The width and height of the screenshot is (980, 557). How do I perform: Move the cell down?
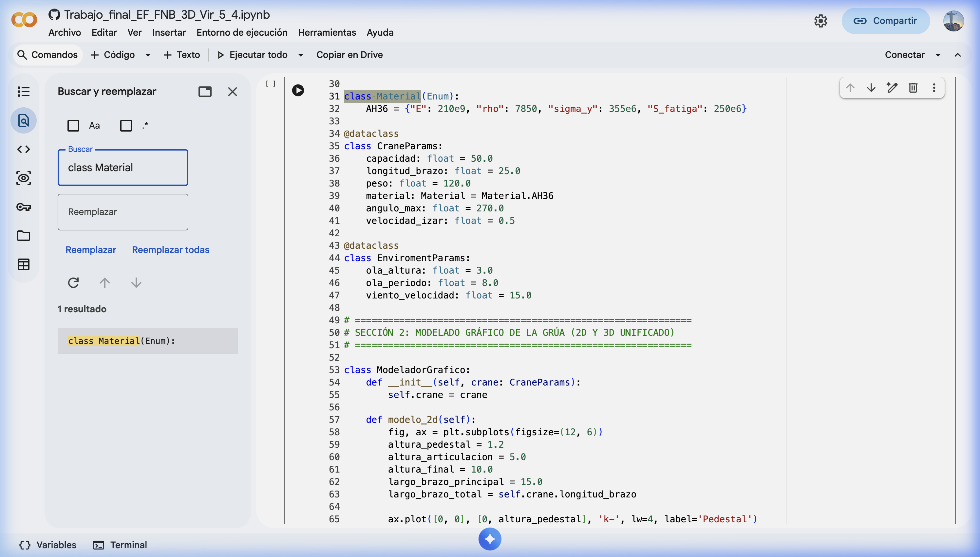[x=871, y=88]
